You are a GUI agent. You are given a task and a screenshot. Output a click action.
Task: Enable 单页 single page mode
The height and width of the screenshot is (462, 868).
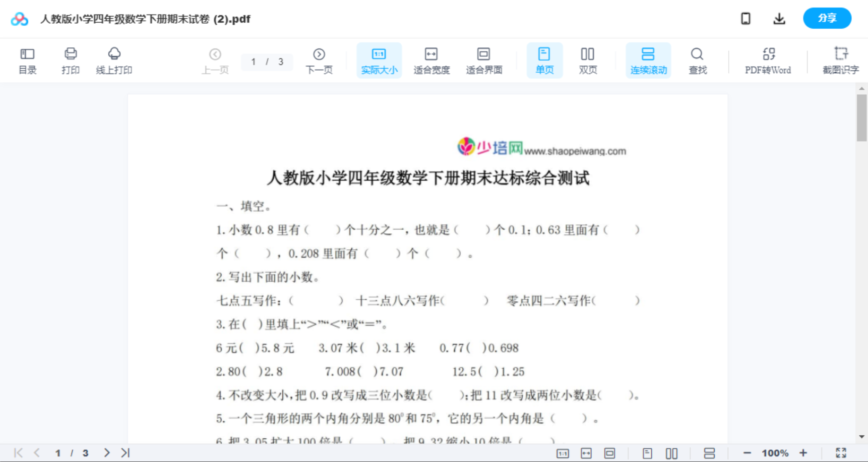[x=544, y=60]
